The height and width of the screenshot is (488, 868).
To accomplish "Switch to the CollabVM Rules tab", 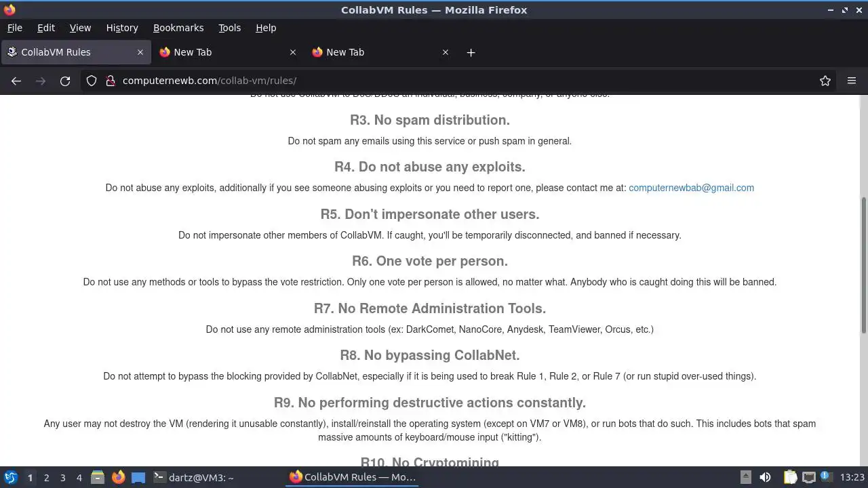I will click(75, 52).
